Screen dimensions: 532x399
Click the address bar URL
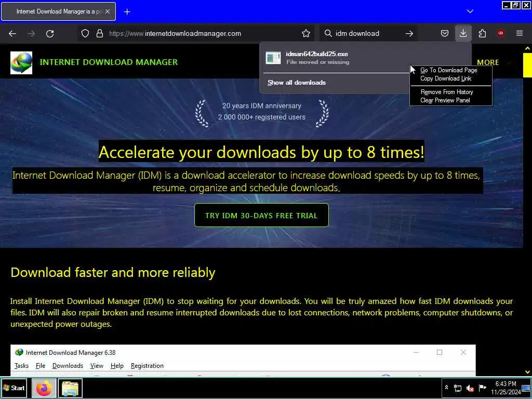tap(175, 33)
